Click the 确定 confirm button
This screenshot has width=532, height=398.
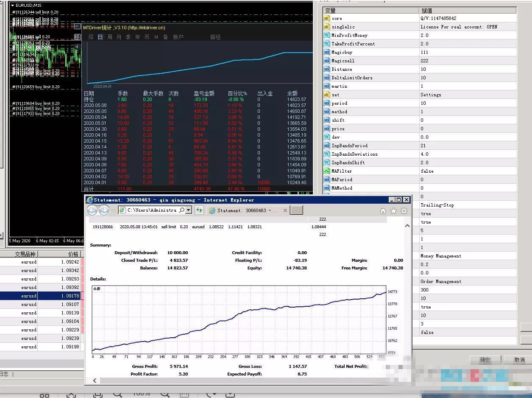pos(485,360)
